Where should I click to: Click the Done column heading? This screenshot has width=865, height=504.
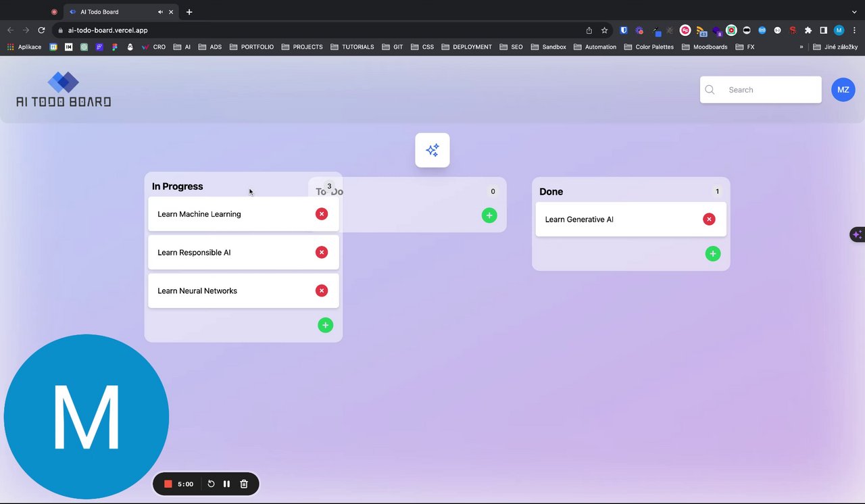tap(551, 192)
